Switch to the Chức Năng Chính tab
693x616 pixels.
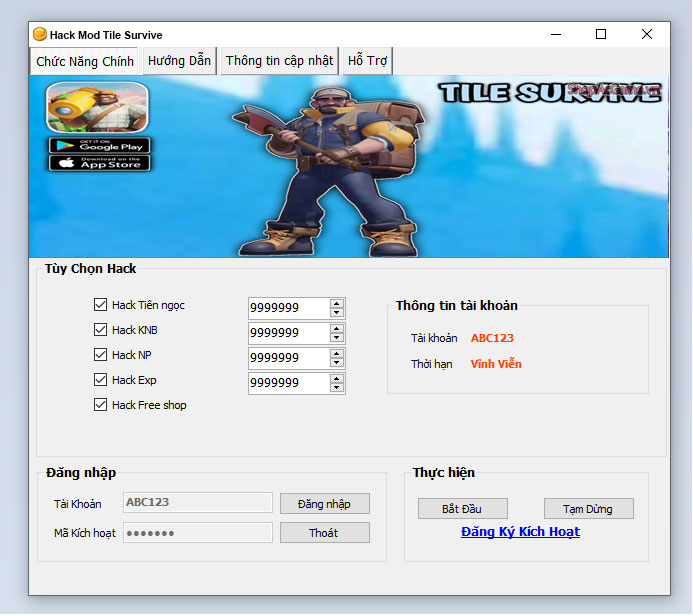point(85,61)
